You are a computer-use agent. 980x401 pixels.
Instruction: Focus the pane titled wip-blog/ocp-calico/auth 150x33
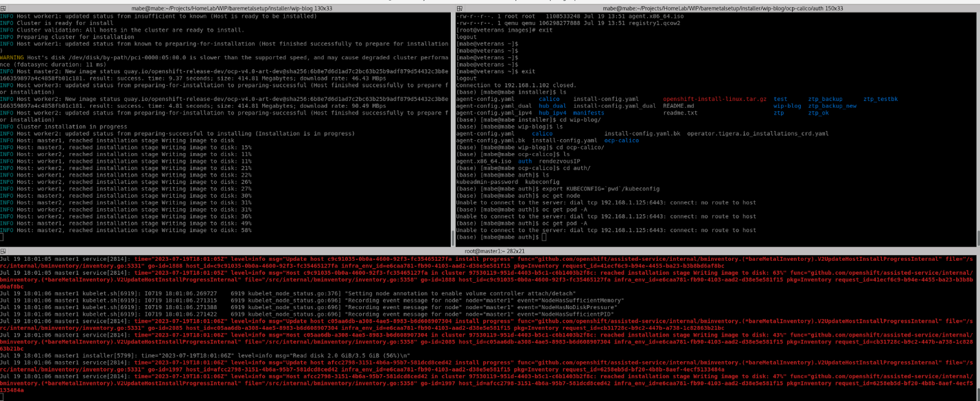[x=723, y=9]
